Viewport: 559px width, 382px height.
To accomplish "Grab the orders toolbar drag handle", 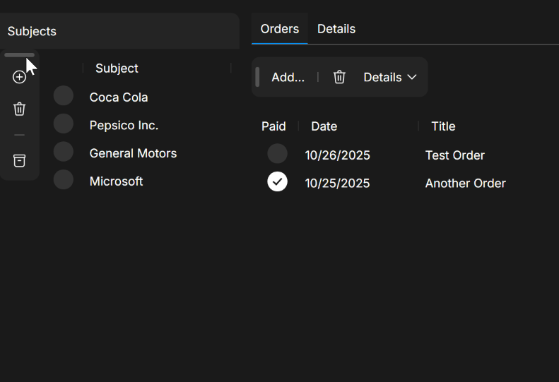I will pyautogui.click(x=257, y=77).
